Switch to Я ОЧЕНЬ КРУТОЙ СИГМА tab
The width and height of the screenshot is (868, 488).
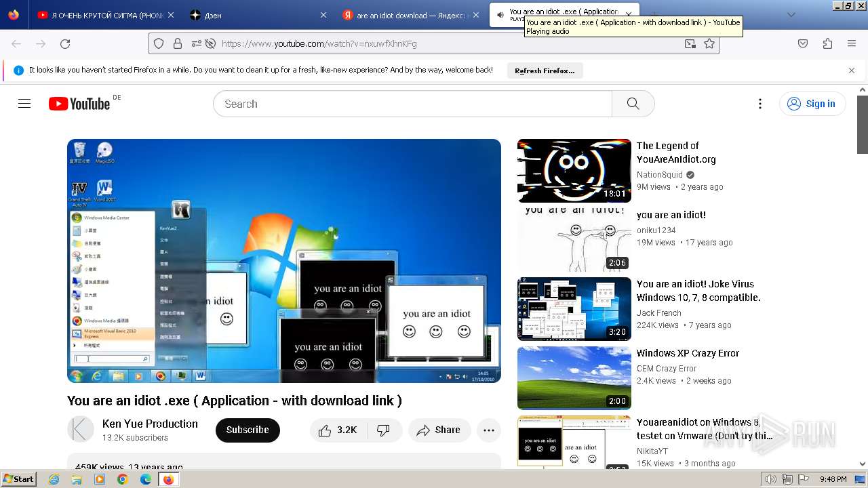coord(105,15)
